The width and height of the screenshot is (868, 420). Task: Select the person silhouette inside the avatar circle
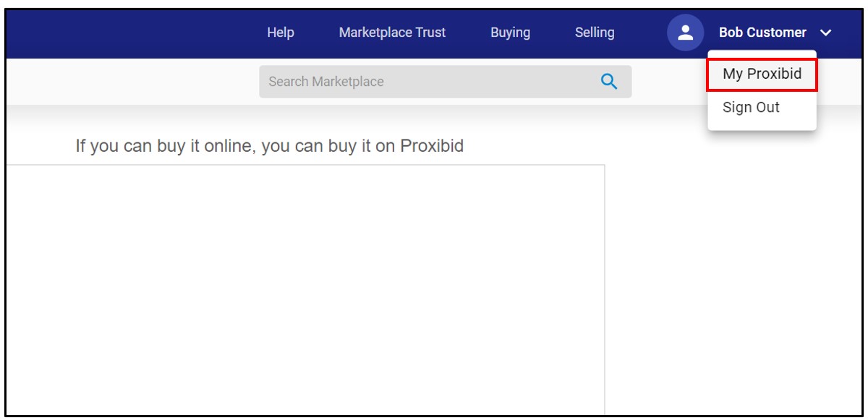point(684,32)
